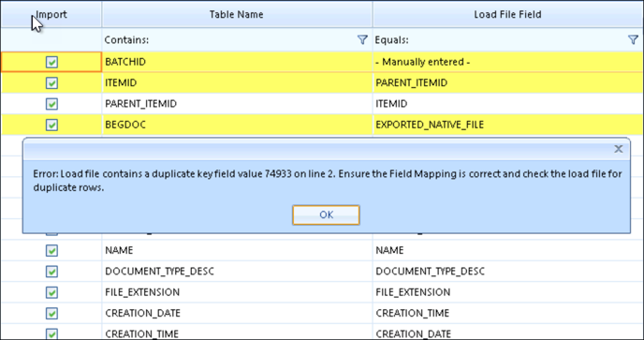Screen dimensions: 644x340
Task: Sort by the Table Name column header
Action: point(237,14)
